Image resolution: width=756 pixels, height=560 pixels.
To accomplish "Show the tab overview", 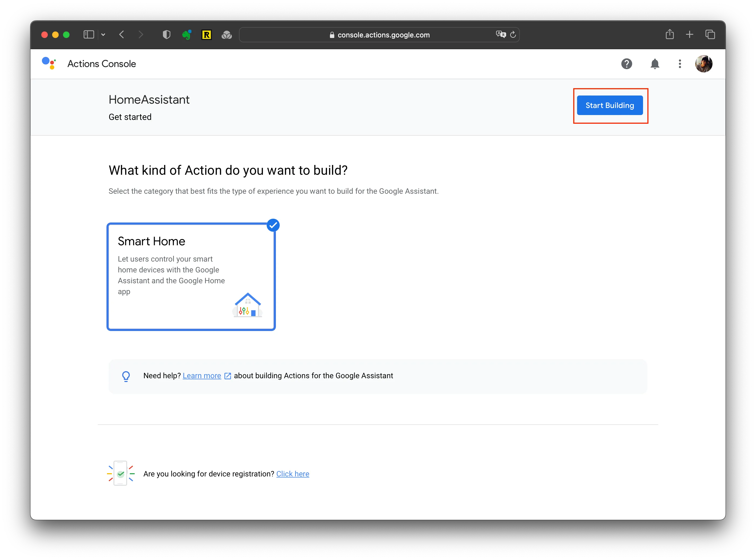I will point(710,34).
